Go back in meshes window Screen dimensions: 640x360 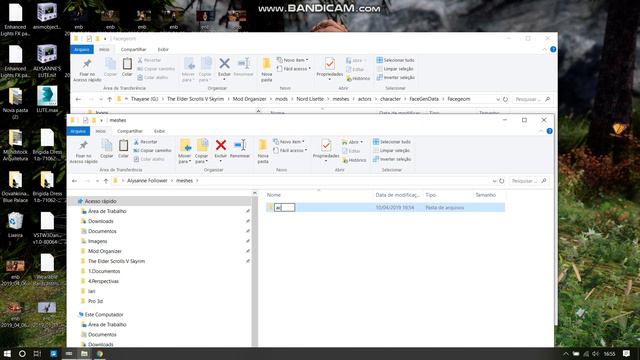74,181
